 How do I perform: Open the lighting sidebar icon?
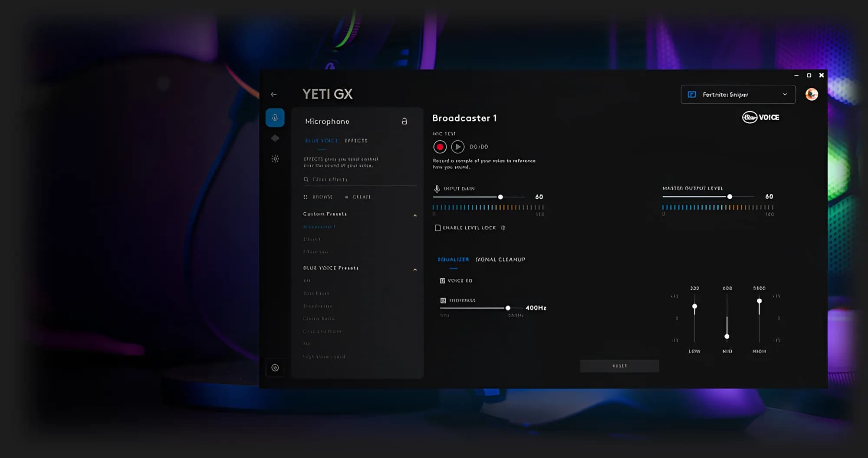coord(275,158)
